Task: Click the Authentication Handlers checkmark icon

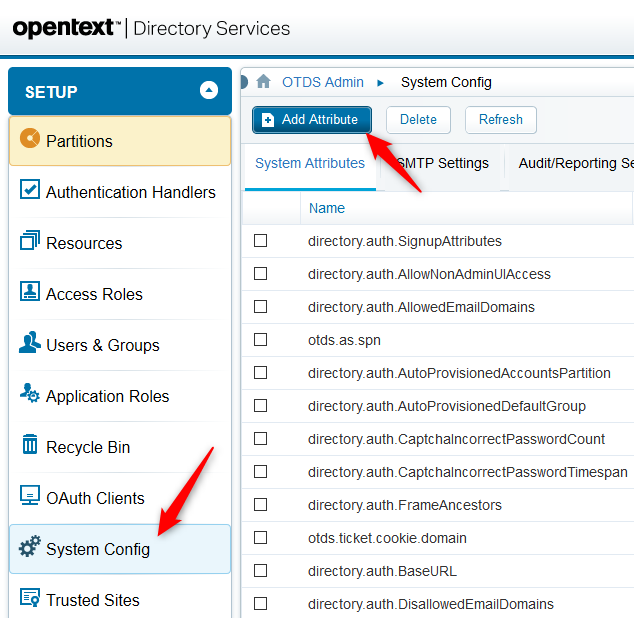Action: tap(30, 189)
